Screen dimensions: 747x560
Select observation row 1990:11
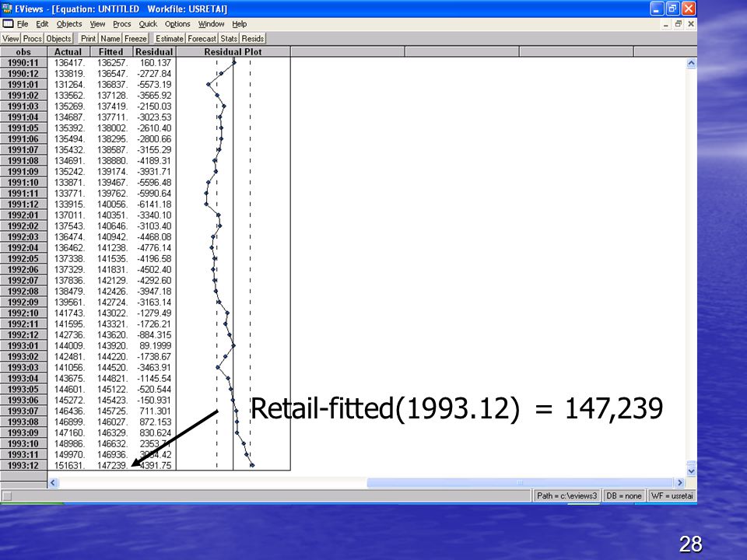tap(23, 63)
